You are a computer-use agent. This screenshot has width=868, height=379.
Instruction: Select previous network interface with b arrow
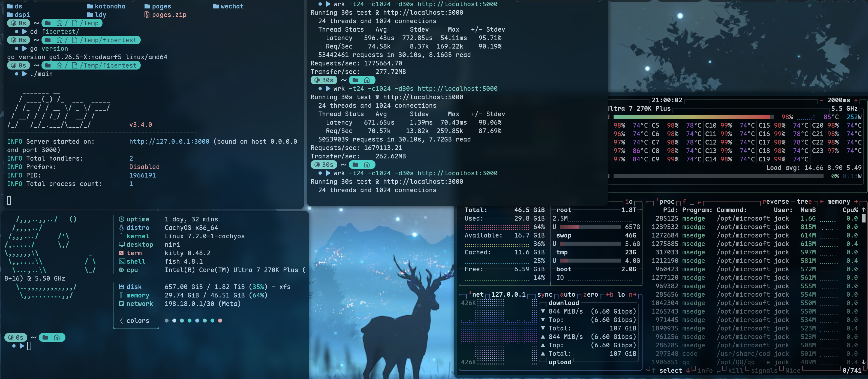click(609, 295)
